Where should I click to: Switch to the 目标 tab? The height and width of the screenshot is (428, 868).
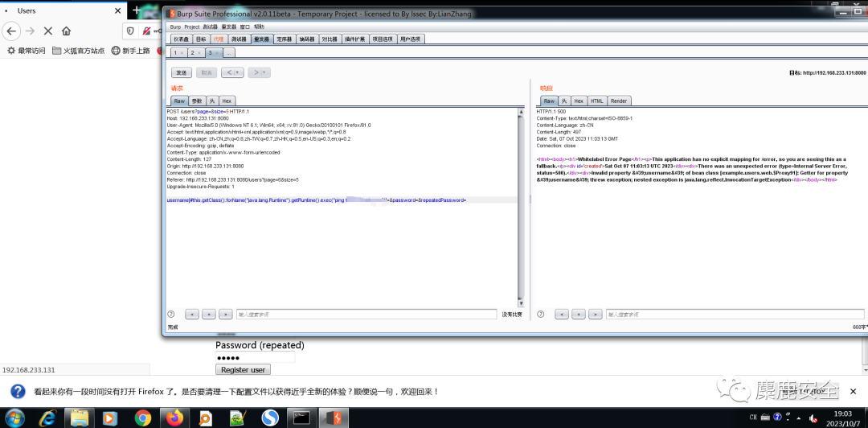pyautogui.click(x=201, y=39)
